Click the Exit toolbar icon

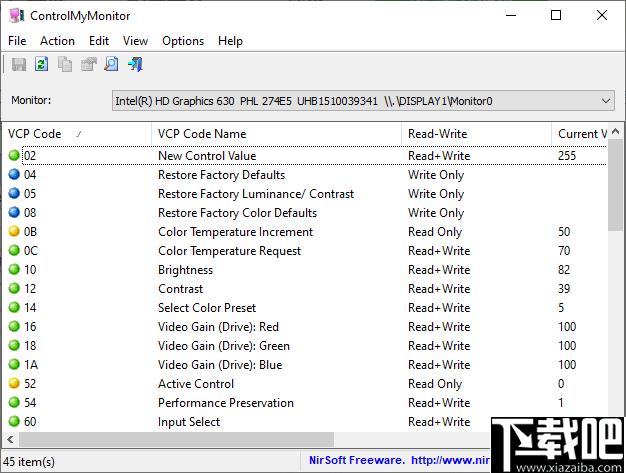point(135,64)
